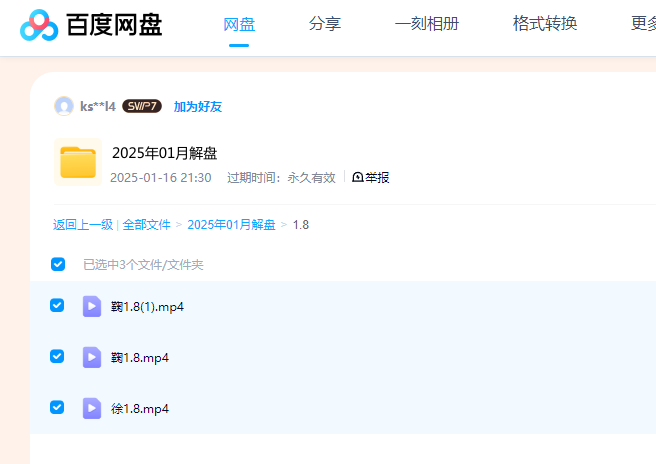Open the file name 鞠1.8(1).mp4
Image resolution: width=656 pixels, height=464 pixels.
[147, 307]
